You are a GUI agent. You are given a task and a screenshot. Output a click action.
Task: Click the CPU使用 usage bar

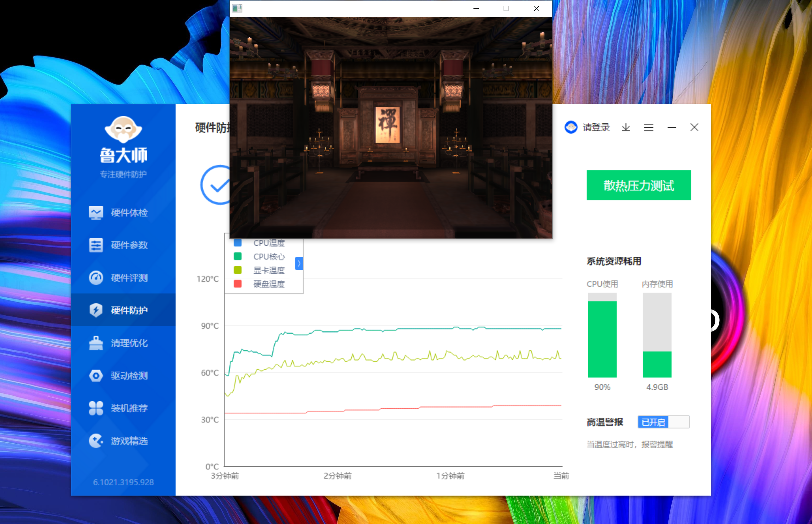[x=602, y=335]
